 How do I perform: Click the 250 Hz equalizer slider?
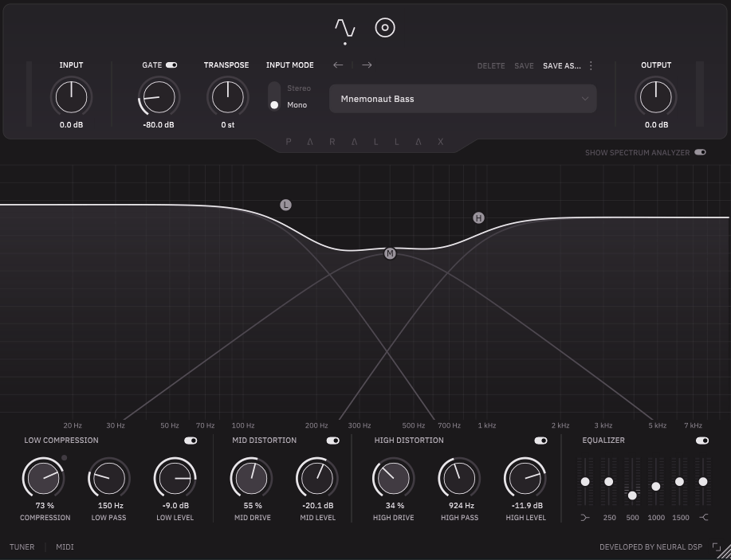609,482
